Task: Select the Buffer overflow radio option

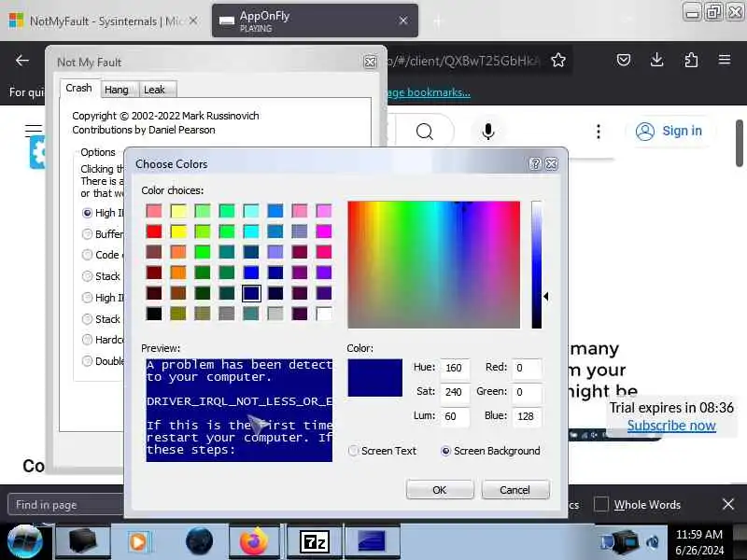Action: (x=87, y=234)
